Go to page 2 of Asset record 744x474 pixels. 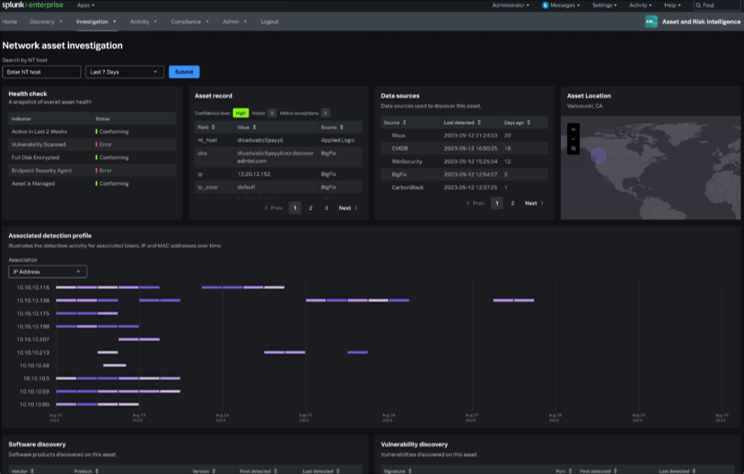pyautogui.click(x=311, y=208)
